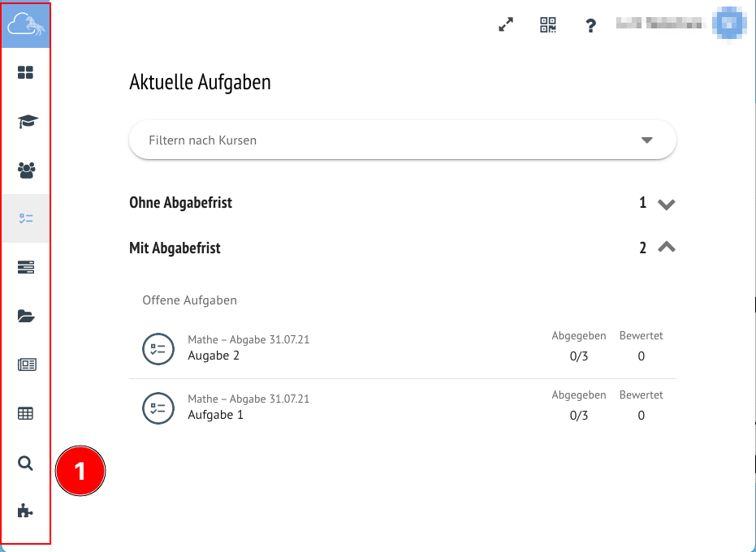
Task: Collapse the Mit Abgabefrist section
Action: click(666, 248)
